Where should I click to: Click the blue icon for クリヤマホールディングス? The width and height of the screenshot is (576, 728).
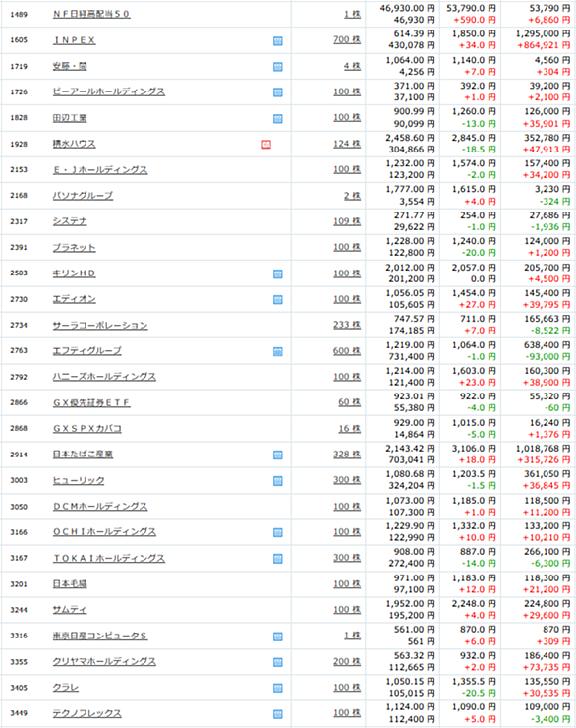coord(278,662)
